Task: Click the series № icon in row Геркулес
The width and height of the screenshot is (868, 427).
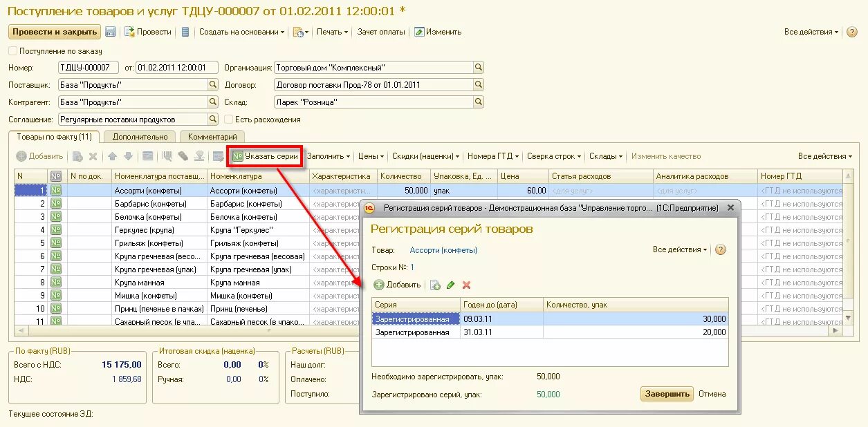Action: pyautogui.click(x=56, y=229)
